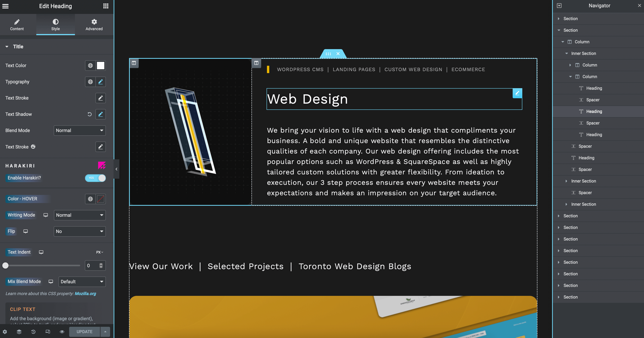The width and height of the screenshot is (644, 338).
Task: Open the white Text Color swatch
Action: pyautogui.click(x=100, y=66)
